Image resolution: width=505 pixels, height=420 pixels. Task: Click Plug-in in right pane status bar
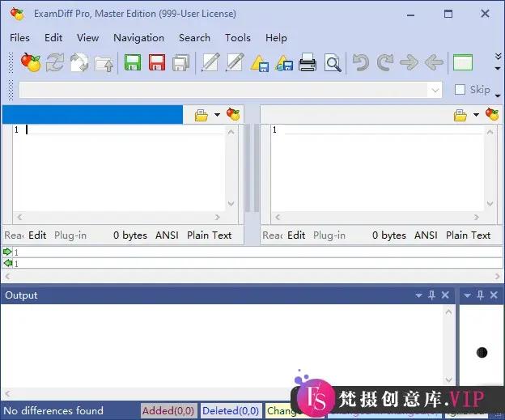tap(329, 235)
